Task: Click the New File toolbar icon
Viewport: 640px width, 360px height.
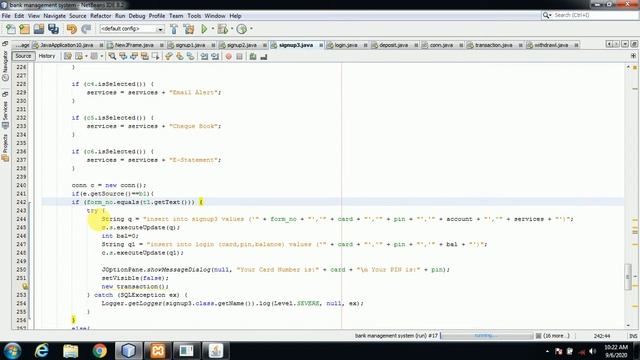Action: [x=11, y=29]
